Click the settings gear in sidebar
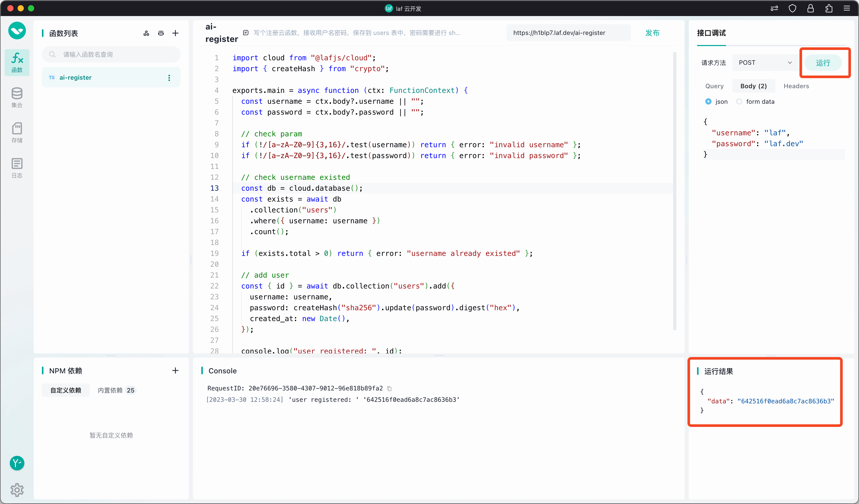The image size is (859, 504). click(17, 490)
